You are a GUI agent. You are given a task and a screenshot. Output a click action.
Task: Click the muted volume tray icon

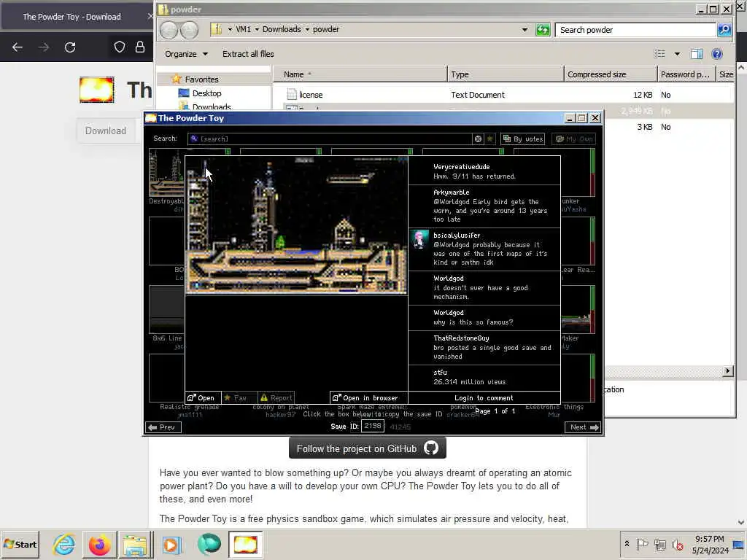(x=677, y=544)
